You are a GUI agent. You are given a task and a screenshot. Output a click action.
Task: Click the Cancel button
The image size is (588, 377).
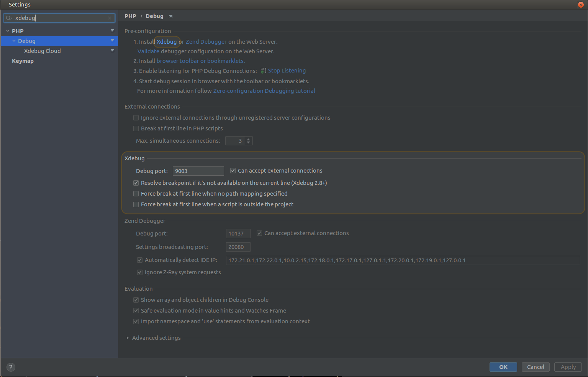pos(536,367)
